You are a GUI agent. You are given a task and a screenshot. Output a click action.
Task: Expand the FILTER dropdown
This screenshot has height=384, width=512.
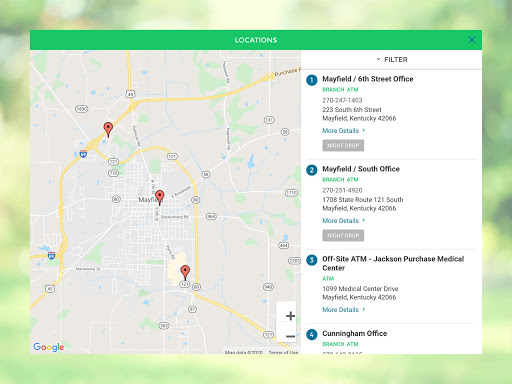[392, 59]
